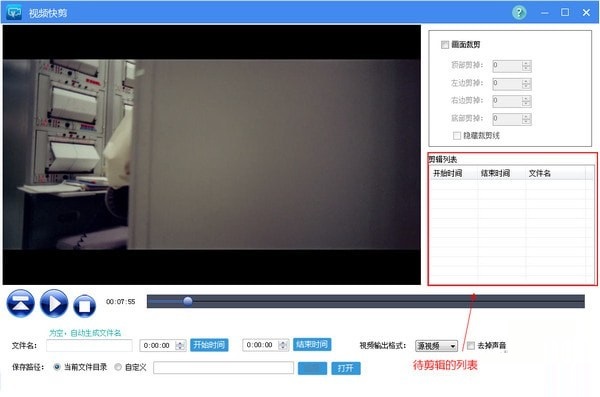Click the blue 结束时间 button
Viewport: 600px width, 397px height.
pos(312,345)
